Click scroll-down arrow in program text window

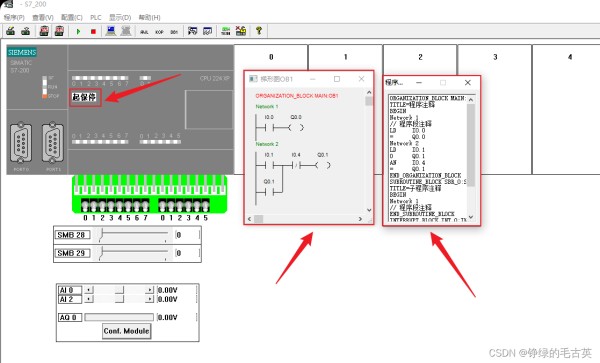pos(471,217)
